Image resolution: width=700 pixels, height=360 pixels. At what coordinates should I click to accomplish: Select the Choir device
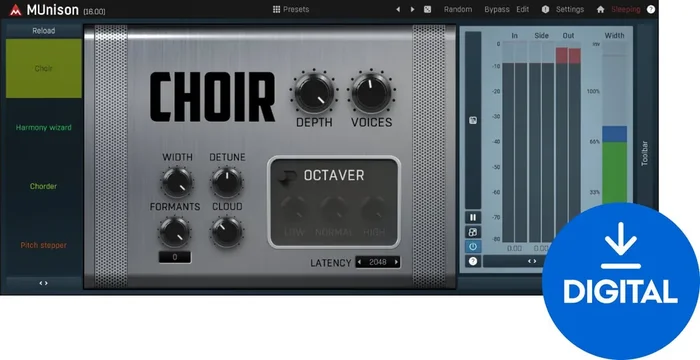click(43, 68)
